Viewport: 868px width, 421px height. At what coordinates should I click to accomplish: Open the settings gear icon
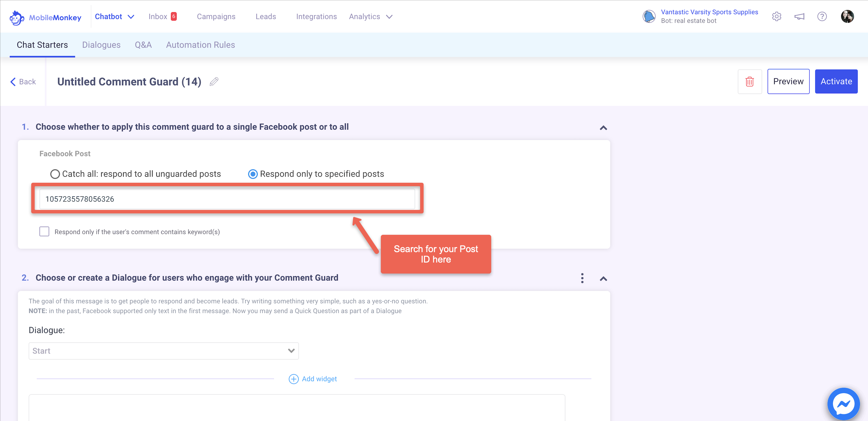point(776,16)
